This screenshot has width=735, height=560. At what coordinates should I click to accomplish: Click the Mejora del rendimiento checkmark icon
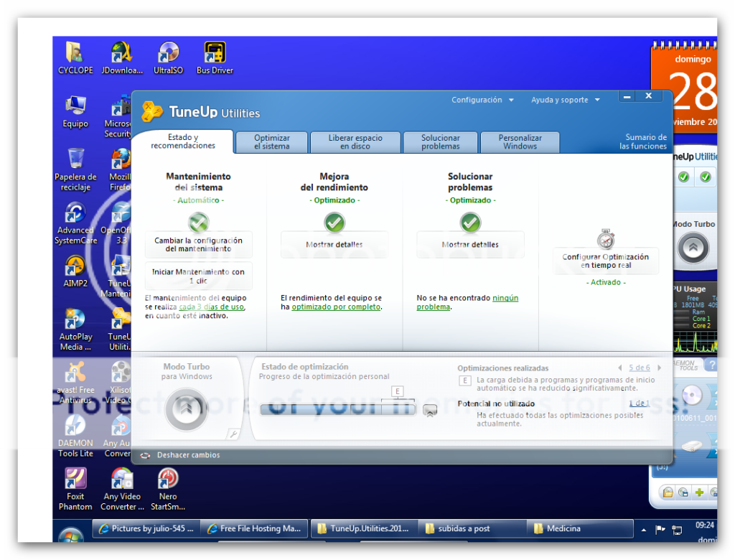tap(334, 223)
